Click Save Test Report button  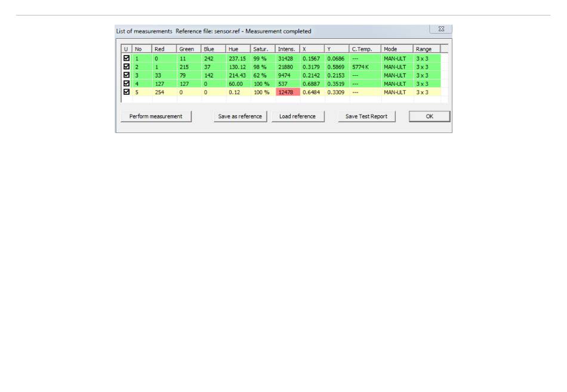point(366,116)
